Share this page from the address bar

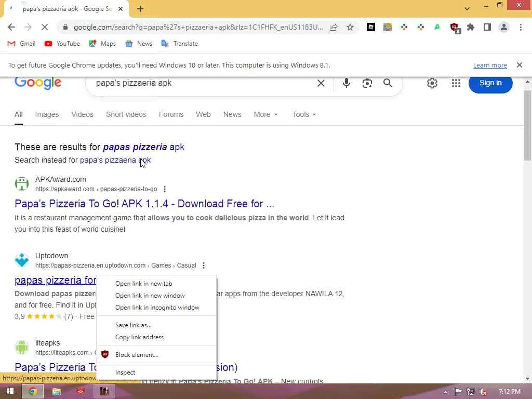pos(334,27)
